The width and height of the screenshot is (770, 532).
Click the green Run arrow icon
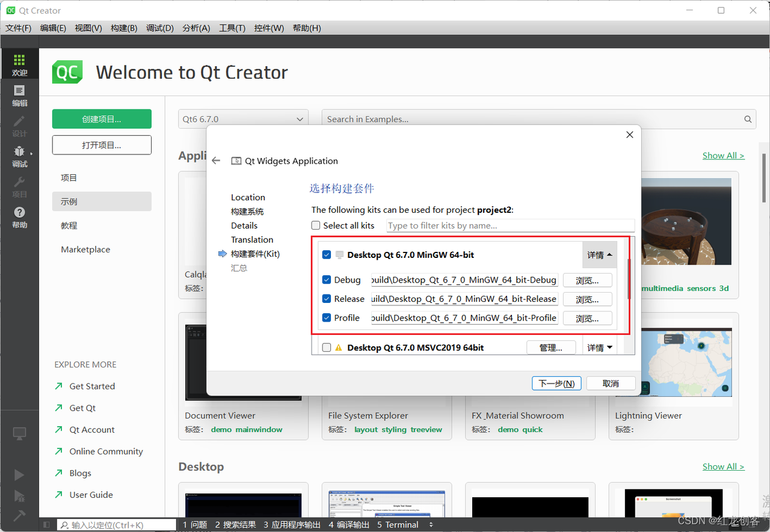coord(19,475)
